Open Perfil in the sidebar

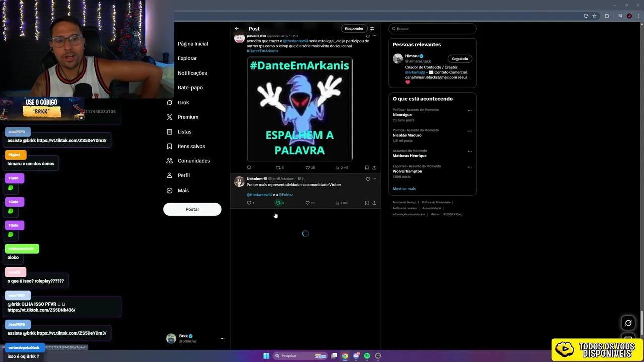(x=178, y=175)
